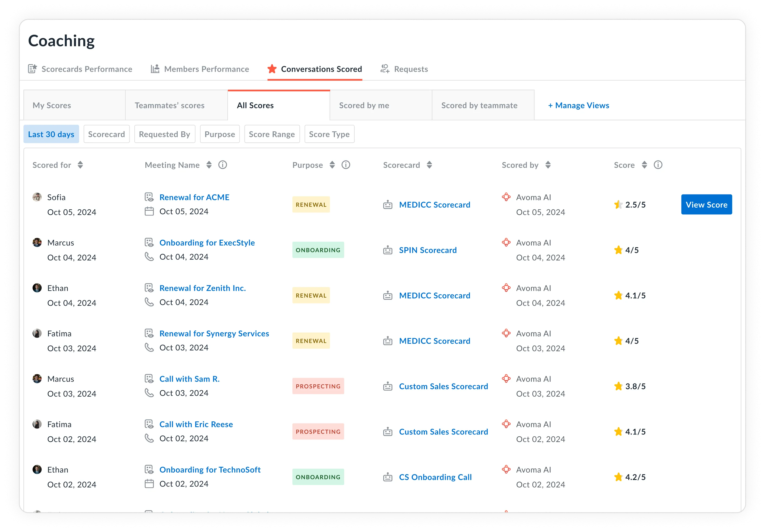This screenshot has height=532, width=765.
Task: Click the sort arrows on Scored for column
Action: click(x=80, y=165)
